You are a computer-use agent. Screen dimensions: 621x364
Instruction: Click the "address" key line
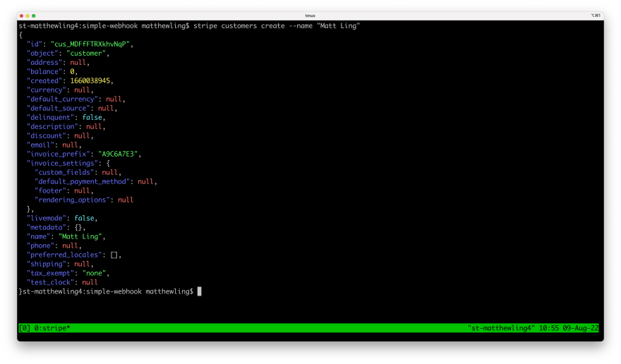click(x=58, y=63)
